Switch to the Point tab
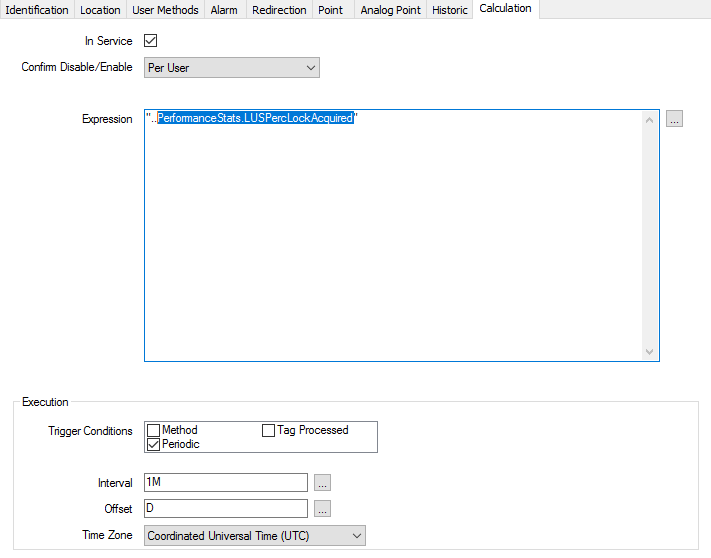711x558 pixels. (x=331, y=10)
